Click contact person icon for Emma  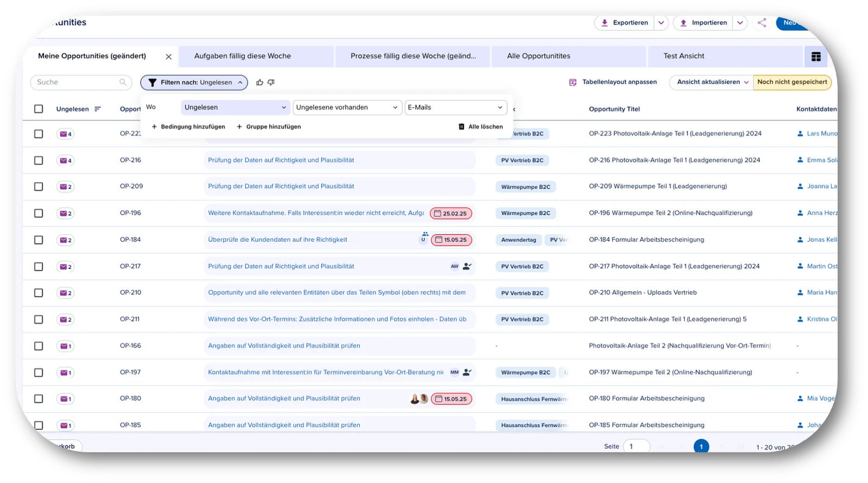point(800,160)
